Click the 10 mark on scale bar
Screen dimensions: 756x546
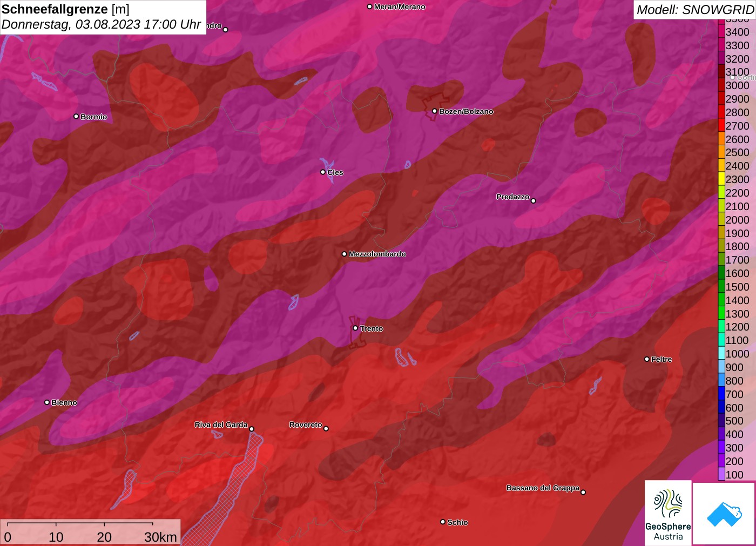coord(56,537)
